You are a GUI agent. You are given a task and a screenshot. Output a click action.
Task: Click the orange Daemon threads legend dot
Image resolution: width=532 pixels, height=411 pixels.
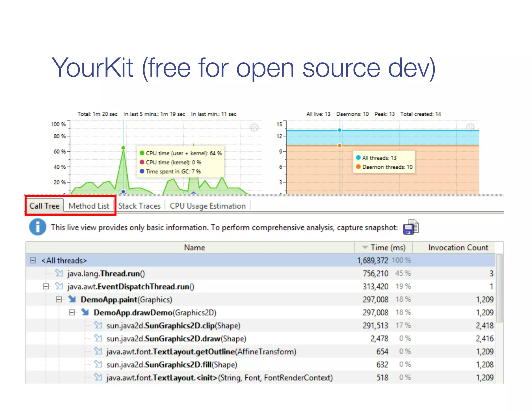click(x=358, y=167)
